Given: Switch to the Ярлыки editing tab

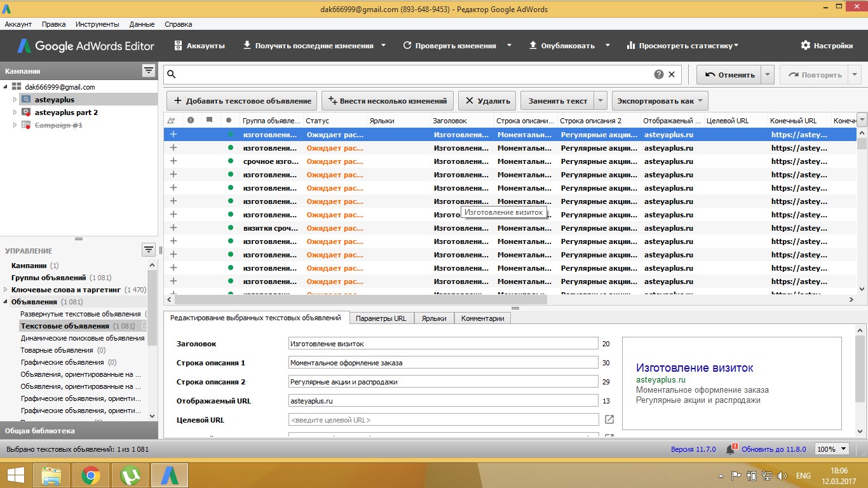Looking at the screenshot, I should coord(434,318).
